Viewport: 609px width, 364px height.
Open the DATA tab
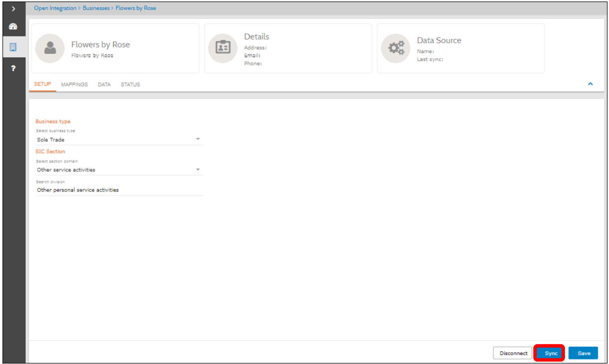click(x=104, y=84)
